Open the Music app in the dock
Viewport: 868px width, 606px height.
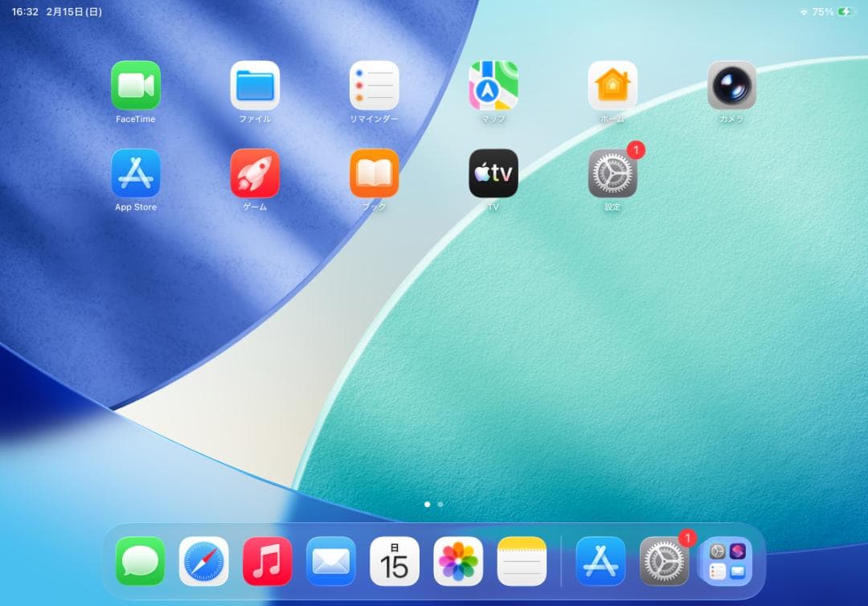268,561
